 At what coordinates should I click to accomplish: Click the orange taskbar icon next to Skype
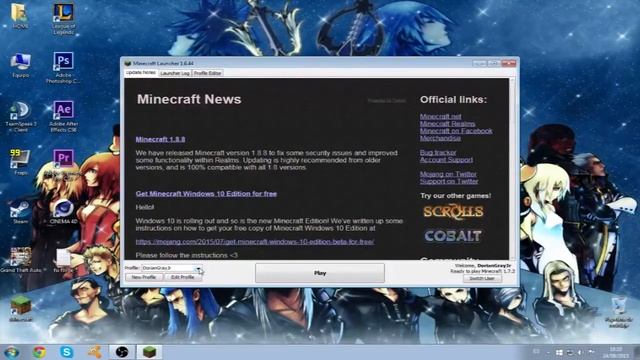[x=95, y=352]
